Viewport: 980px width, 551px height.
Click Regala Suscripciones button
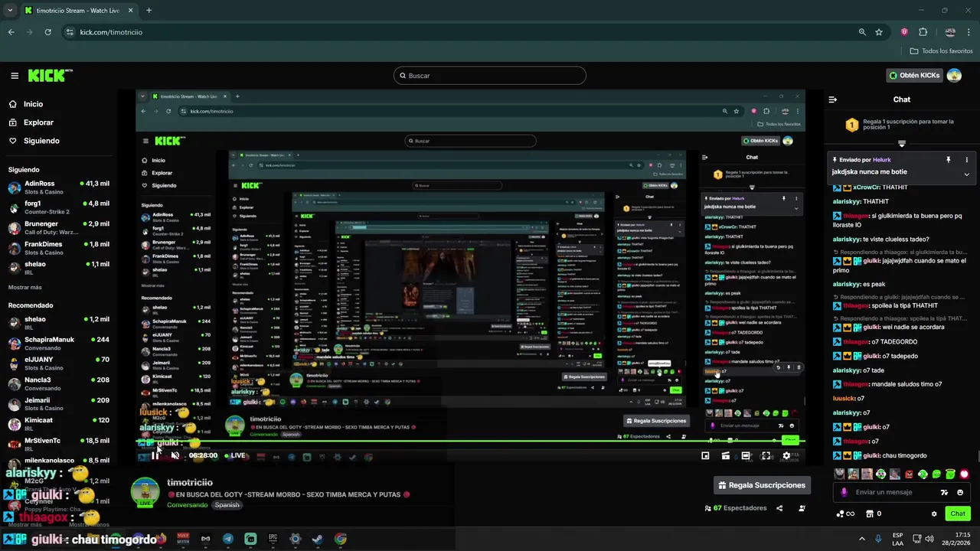(x=761, y=485)
